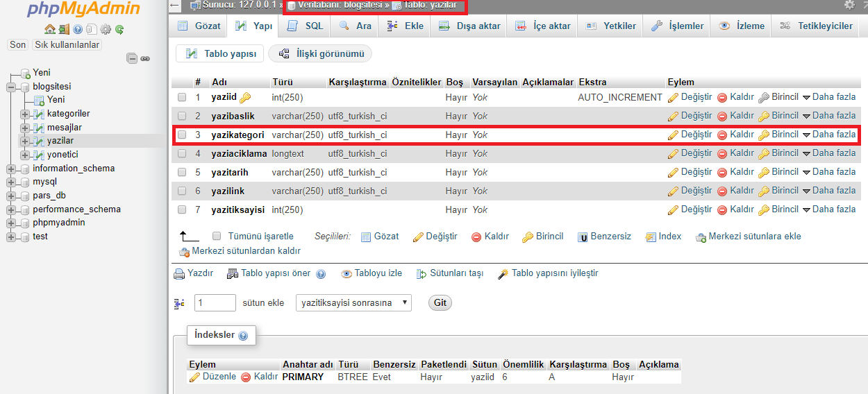The height and width of the screenshot is (394, 868).
Task: Reload navigation panel with green arrow icon
Action: coord(119,29)
